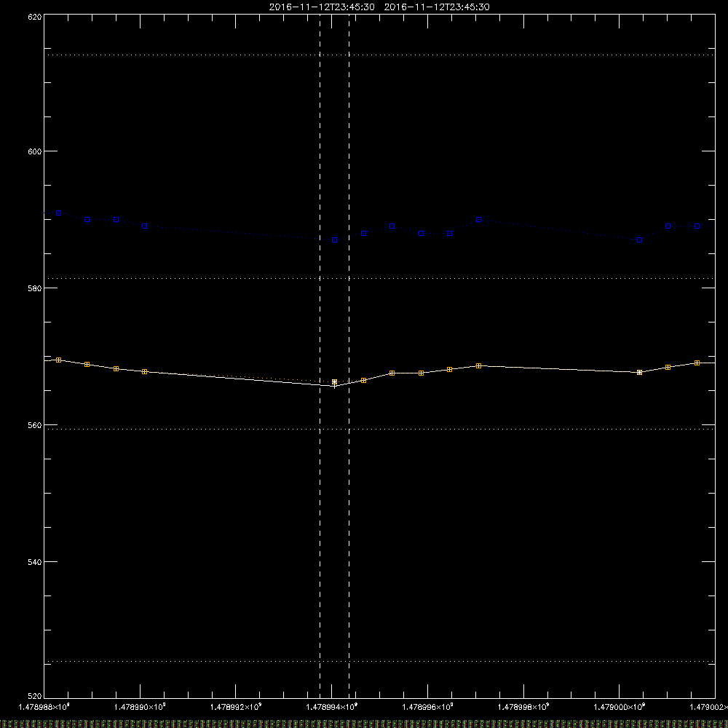
Task: Click the y-axis label 600
Action: (35, 152)
